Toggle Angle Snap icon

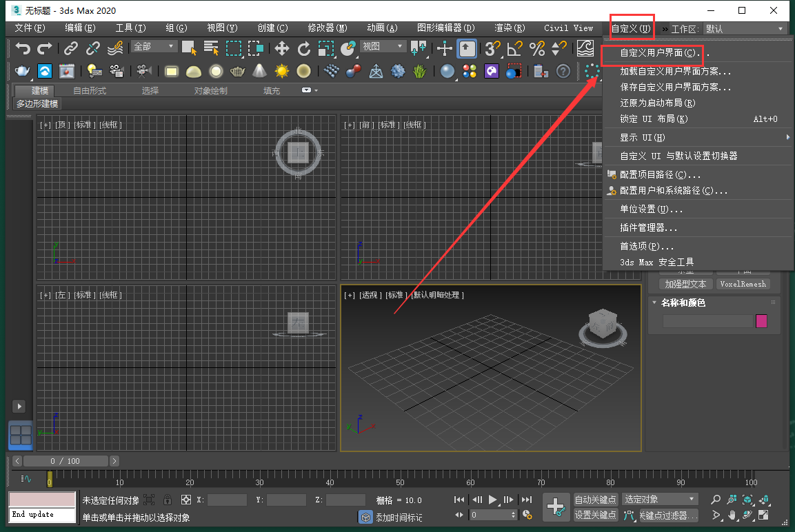point(514,49)
